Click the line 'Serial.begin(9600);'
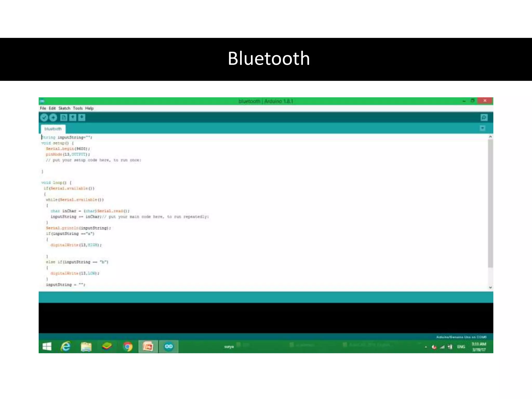This screenshot has width=532, height=399. click(x=68, y=149)
